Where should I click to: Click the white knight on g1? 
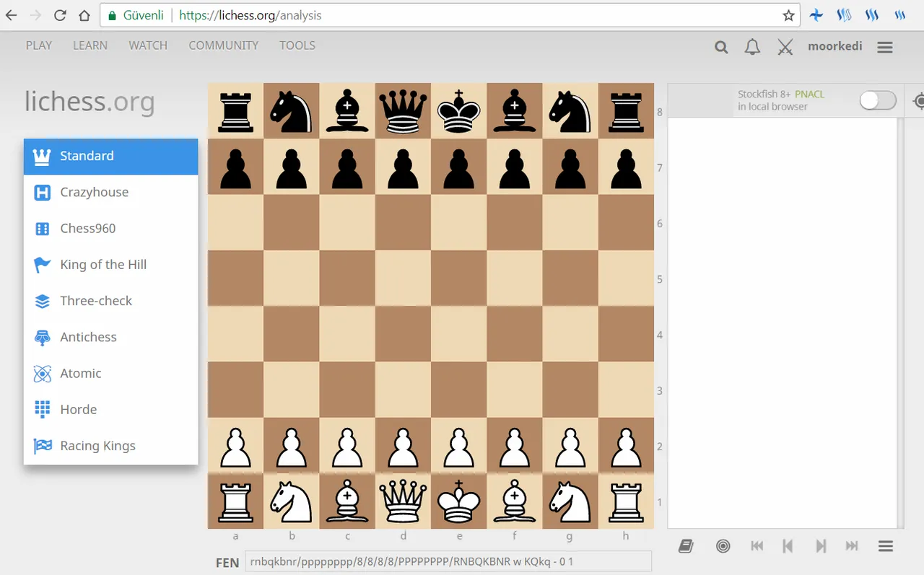click(570, 501)
